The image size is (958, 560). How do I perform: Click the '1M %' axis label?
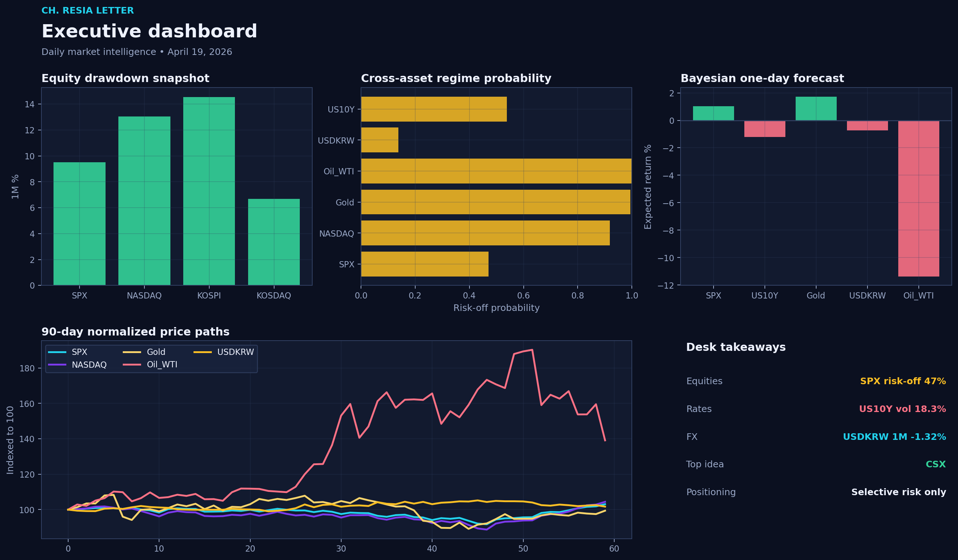[x=15, y=186]
